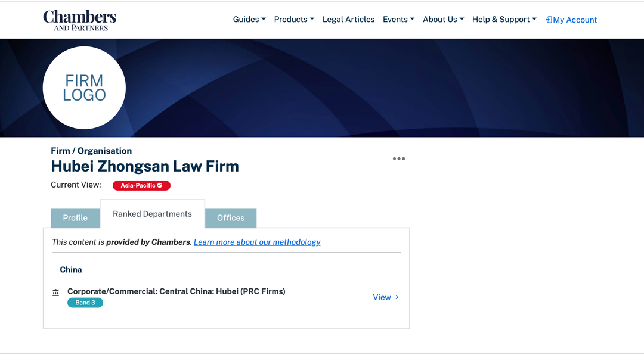Open the three-dot more options menu
This screenshot has height=364, width=644.
click(x=399, y=158)
